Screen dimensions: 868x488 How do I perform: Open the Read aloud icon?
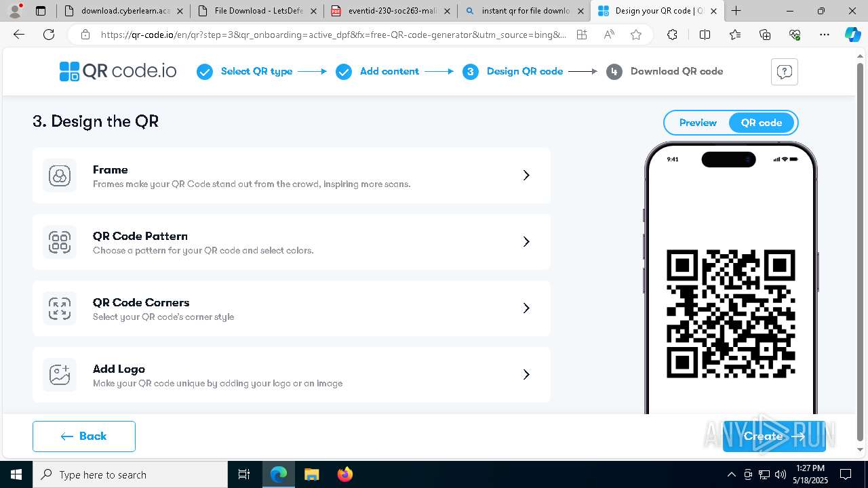pos(609,35)
